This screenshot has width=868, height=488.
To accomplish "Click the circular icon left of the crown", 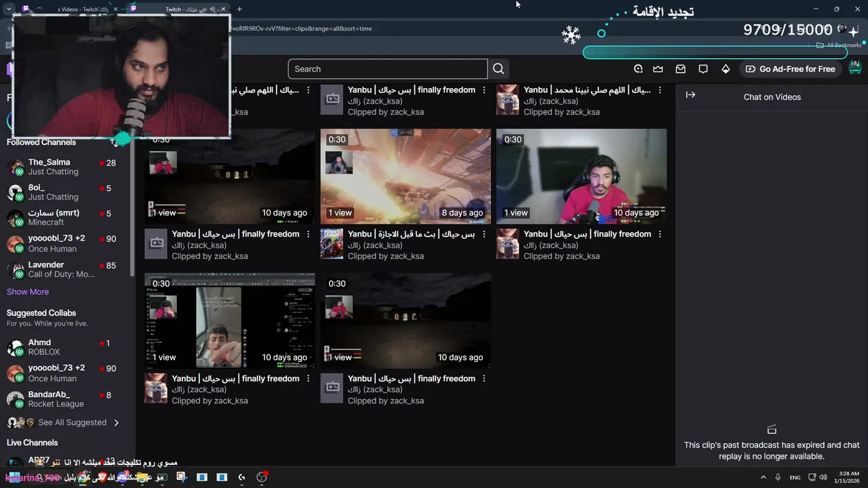I will click(638, 68).
